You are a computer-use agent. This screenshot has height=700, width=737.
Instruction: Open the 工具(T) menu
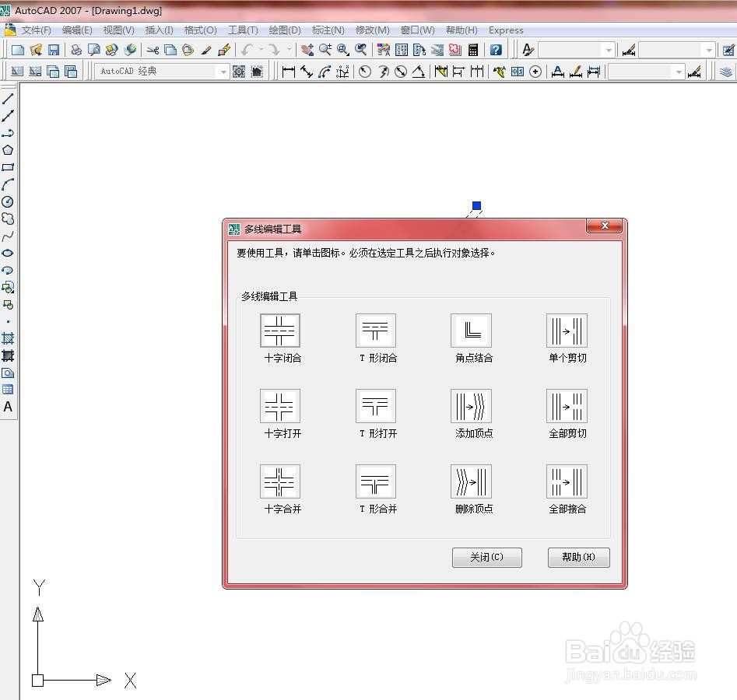[x=243, y=30]
